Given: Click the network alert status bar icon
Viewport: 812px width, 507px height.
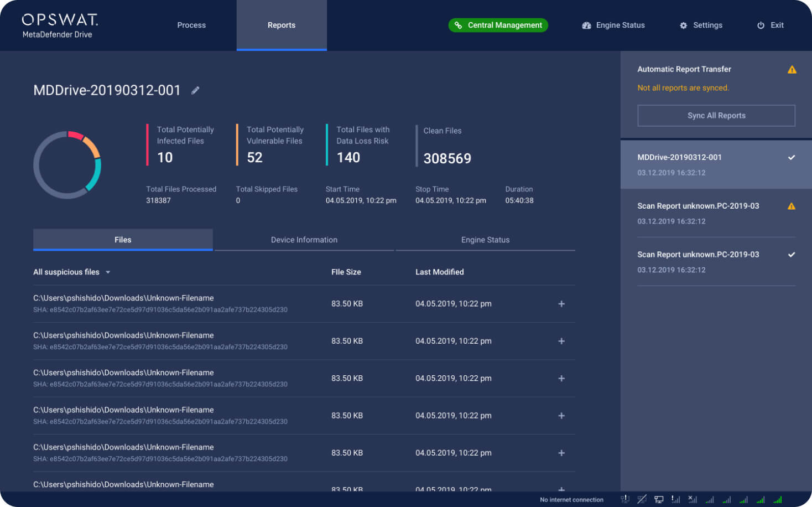Looking at the screenshot, I should point(625,499).
